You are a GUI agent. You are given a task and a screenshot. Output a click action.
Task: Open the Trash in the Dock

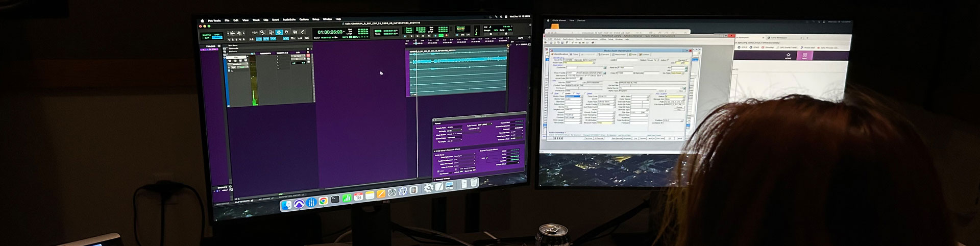tap(474, 183)
